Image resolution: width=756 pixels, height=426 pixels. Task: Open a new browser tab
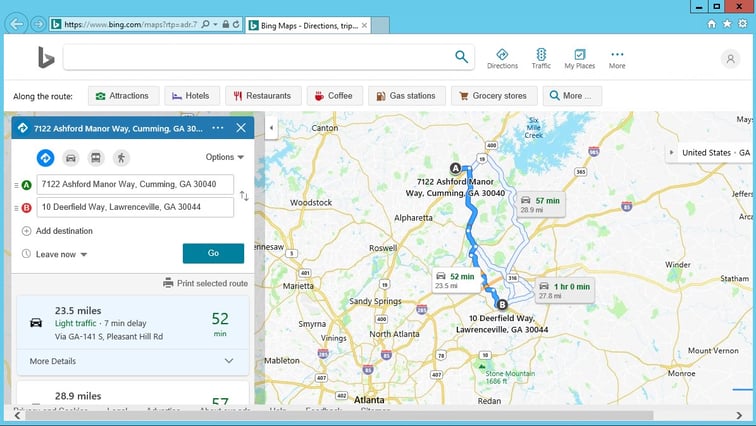coord(380,26)
